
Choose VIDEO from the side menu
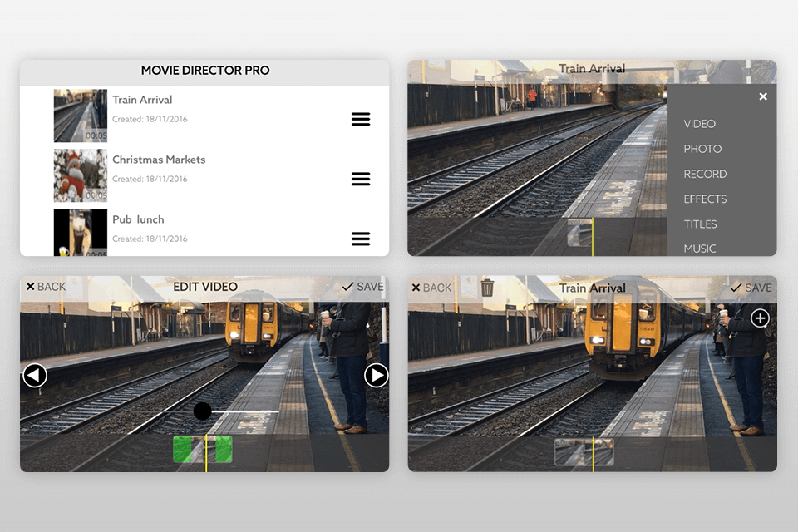point(699,124)
